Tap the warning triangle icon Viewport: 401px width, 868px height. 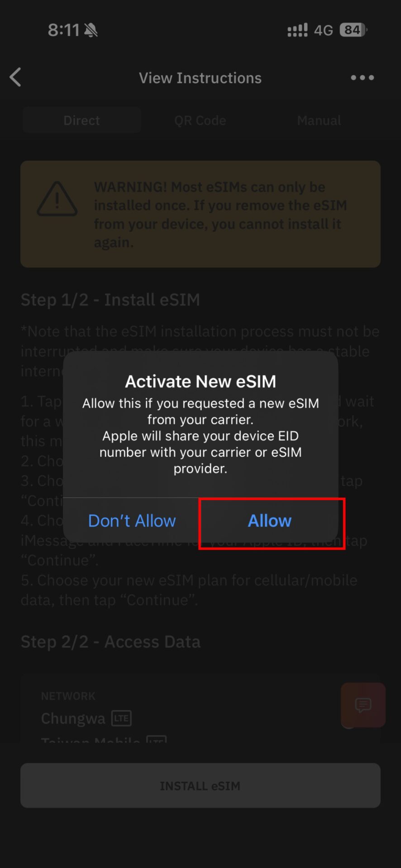point(57,199)
